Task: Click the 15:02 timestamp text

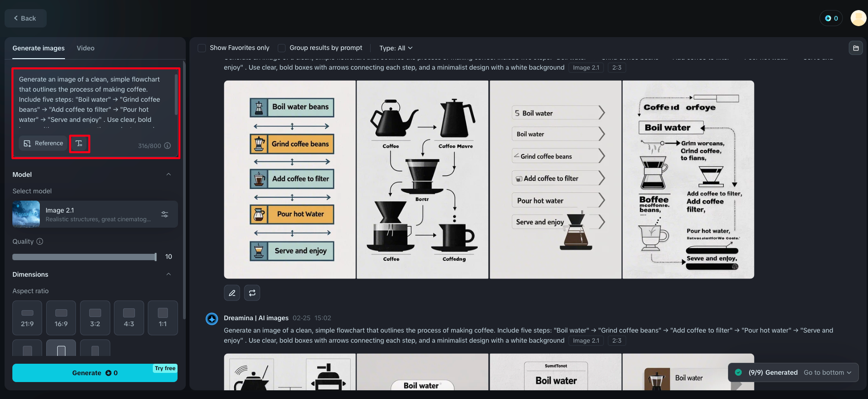Action: (323, 318)
